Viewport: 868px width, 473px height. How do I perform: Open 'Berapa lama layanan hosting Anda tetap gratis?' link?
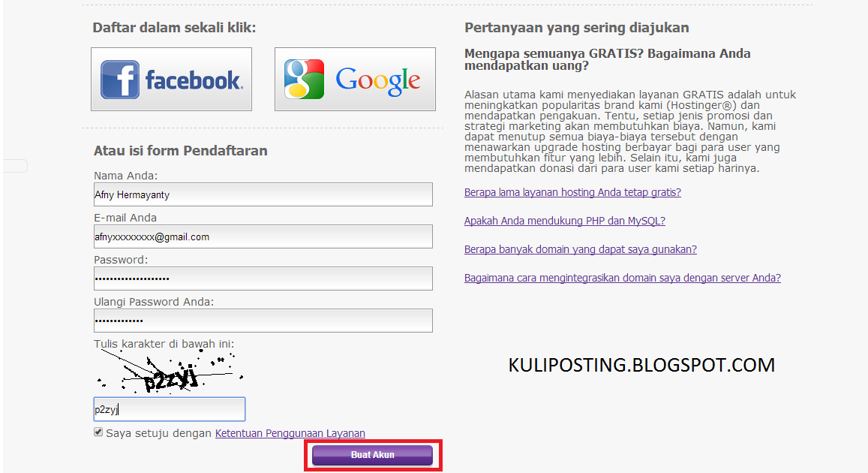572,192
